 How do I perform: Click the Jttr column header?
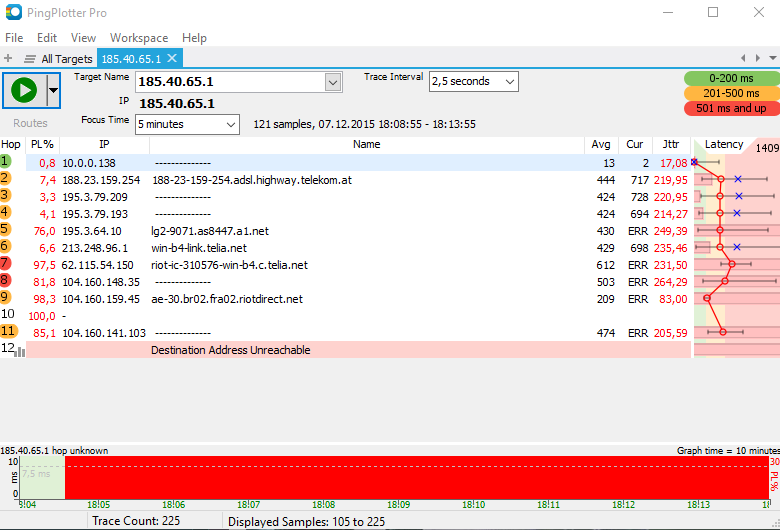tap(671, 144)
